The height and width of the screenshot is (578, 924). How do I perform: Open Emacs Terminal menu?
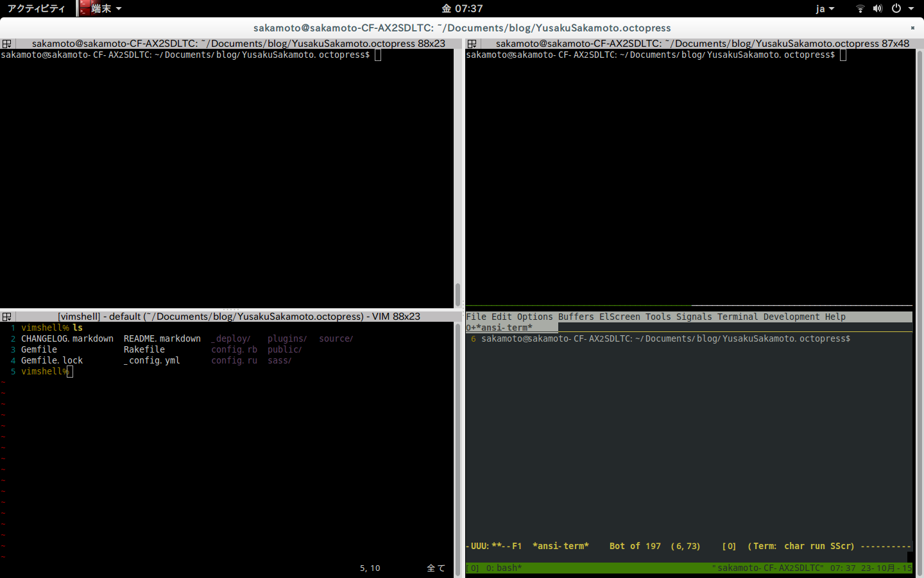click(x=738, y=317)
